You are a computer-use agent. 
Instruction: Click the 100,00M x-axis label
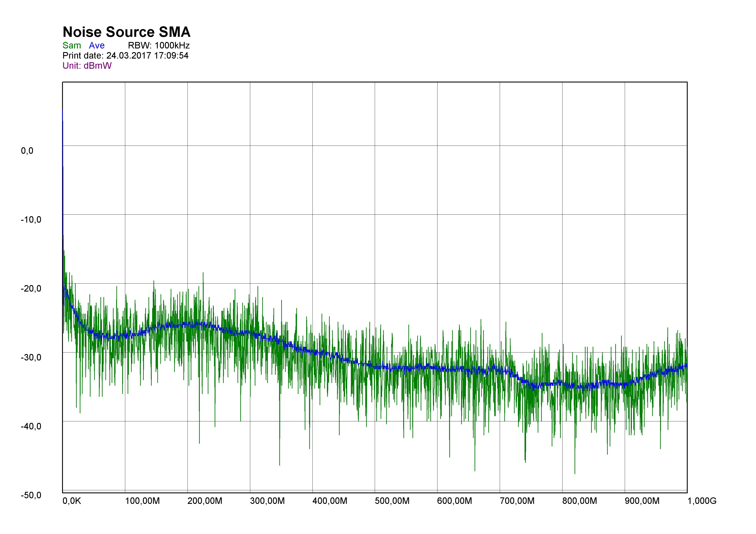tap(142, 501)
